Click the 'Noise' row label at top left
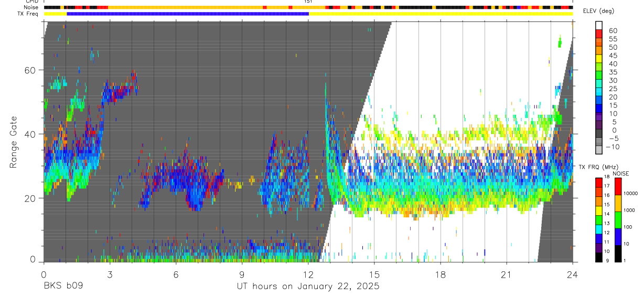 (31, 7)
